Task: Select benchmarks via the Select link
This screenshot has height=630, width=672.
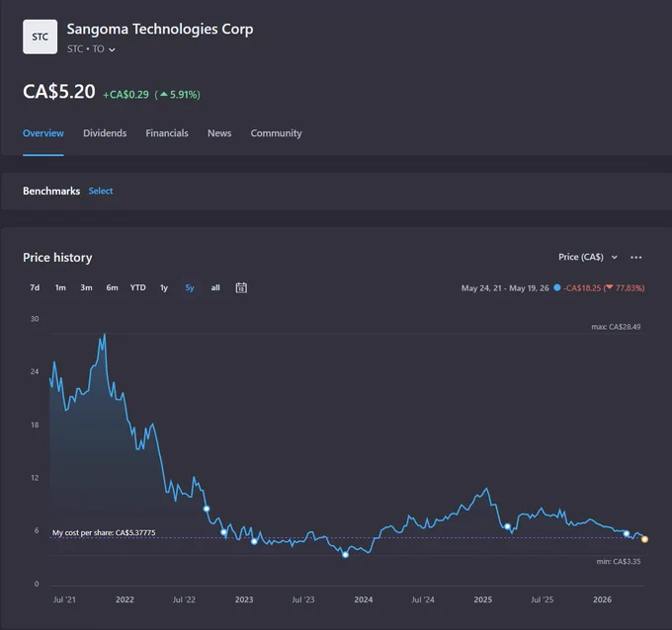Action: pos(101,191)
